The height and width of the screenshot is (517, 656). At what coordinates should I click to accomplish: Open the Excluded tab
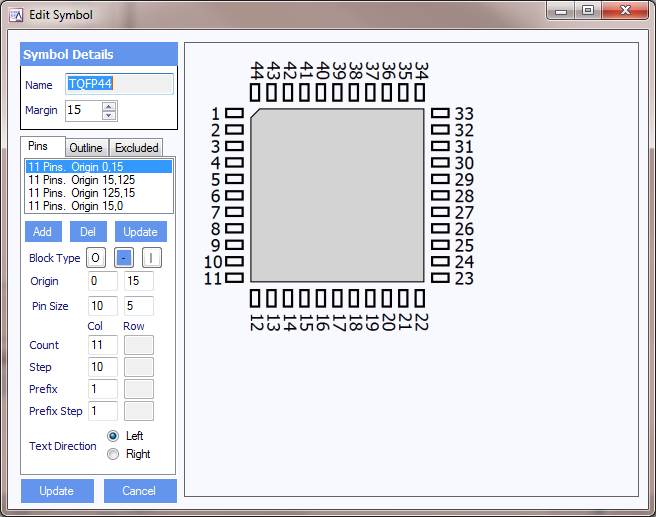[136, 148]
